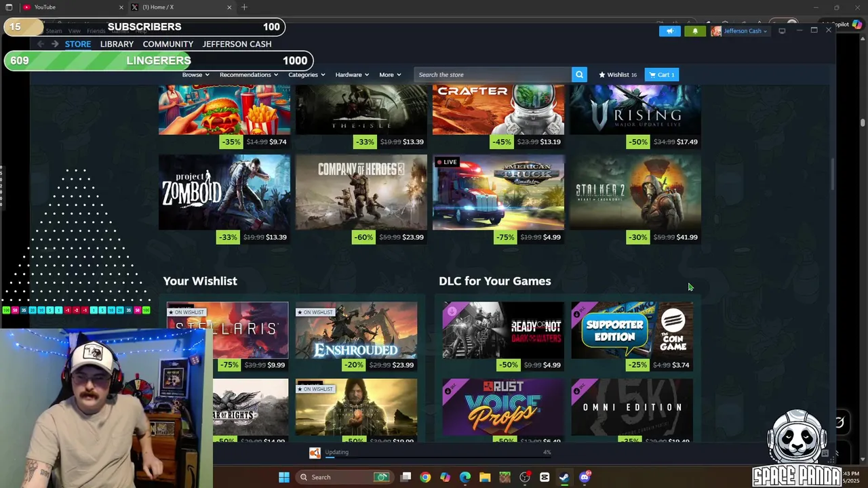Open American Truck Simulator thumbnail
868x488 pixels.
click(x=498, y=192)
